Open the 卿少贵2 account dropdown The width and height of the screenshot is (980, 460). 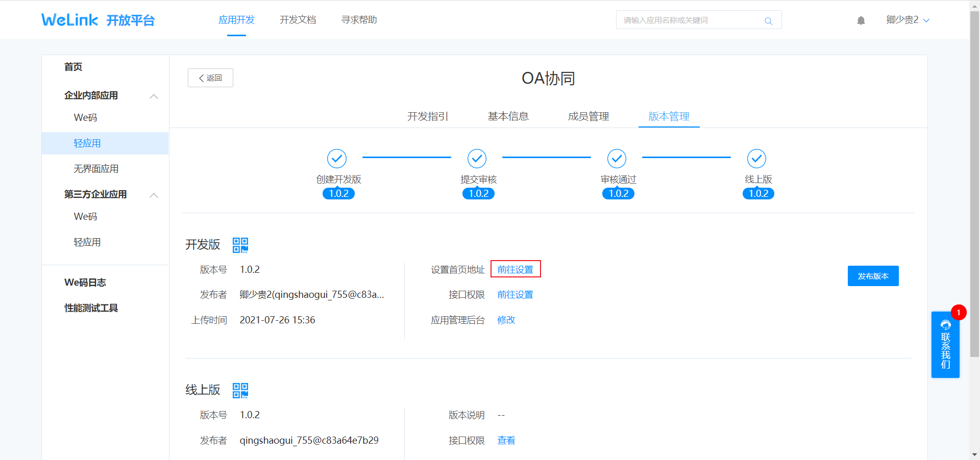tap(908, 20)
